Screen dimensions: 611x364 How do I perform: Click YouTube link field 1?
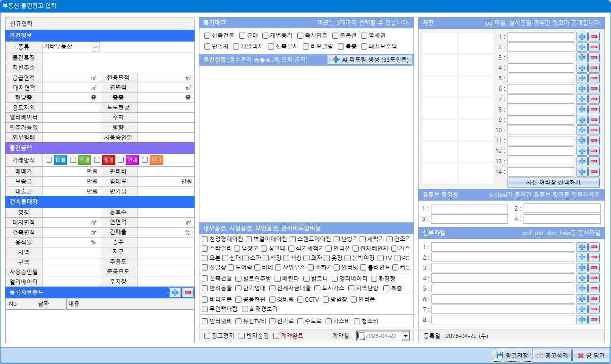click(469, 208)
